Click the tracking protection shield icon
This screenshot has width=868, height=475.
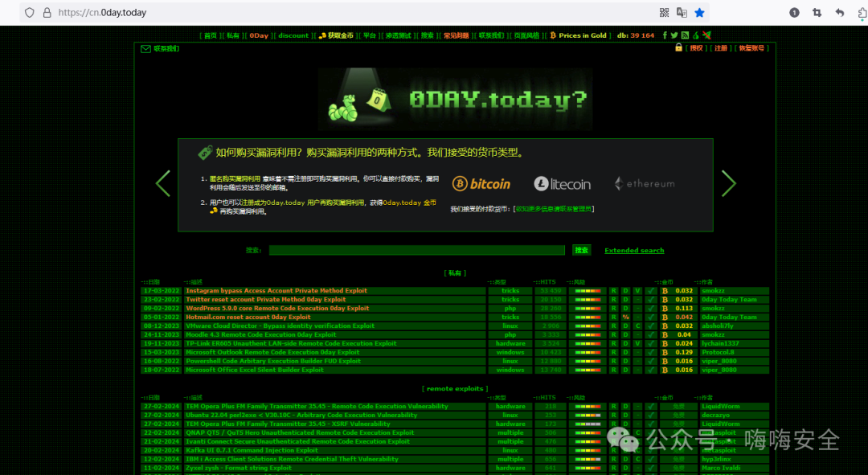click(x=30, y=13)
